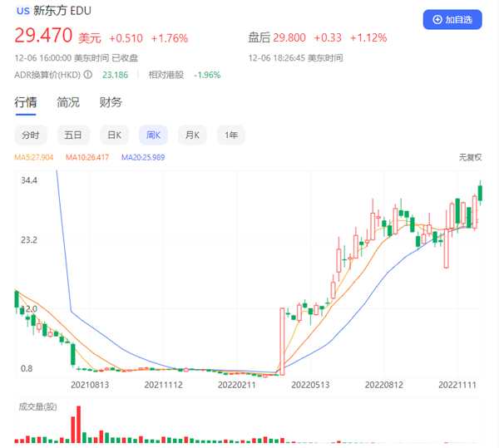
Task: Select the 日K chart period
Action: 114,135
